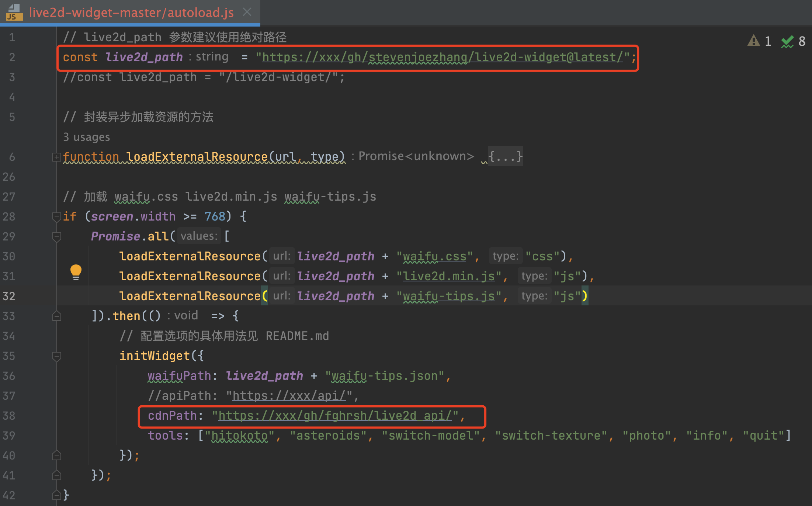The image size is (812, 506).
Task: Click the fold end marker at line 40
Action: (x=56, y=455)
